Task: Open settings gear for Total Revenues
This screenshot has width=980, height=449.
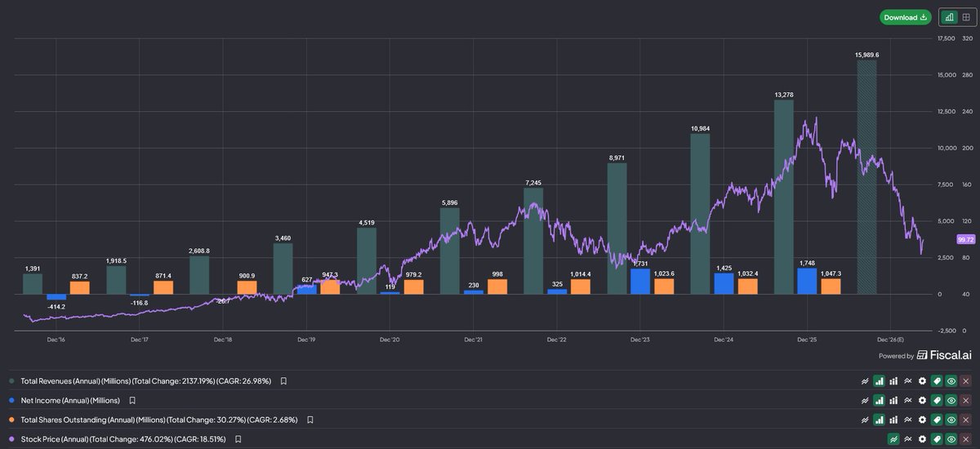Action: (922, 381)
